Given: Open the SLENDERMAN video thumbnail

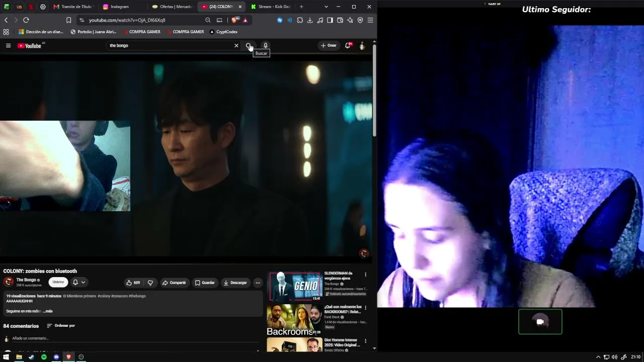Looking at the screenshot, I should click(295, 287).
